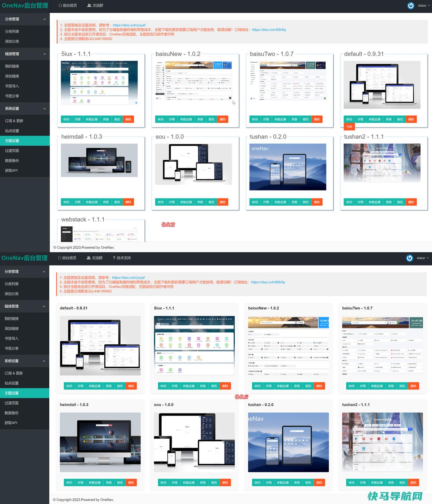Click the xiaoz avatar icon in lower header
This screenshot has width=432, height=504.
410,258
